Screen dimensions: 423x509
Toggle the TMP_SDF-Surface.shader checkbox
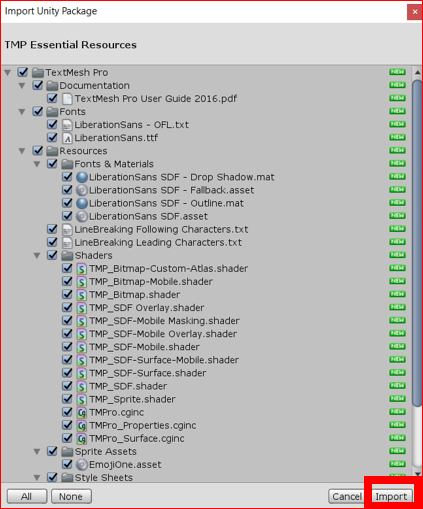click(67, 373)
